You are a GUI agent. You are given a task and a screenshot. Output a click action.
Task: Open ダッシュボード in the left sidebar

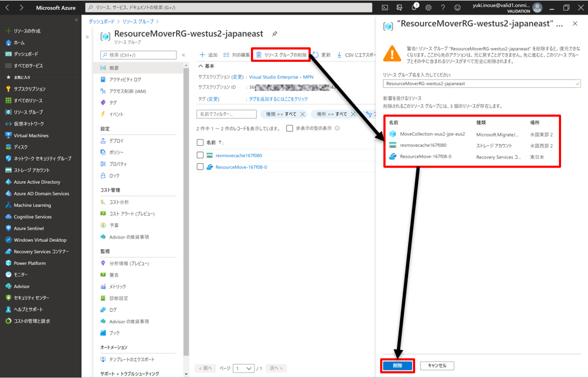[x=26, y=54]
